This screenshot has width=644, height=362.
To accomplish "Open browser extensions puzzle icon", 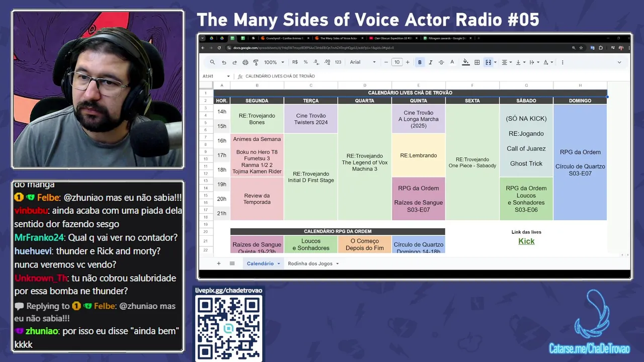I will coord(601,48).
